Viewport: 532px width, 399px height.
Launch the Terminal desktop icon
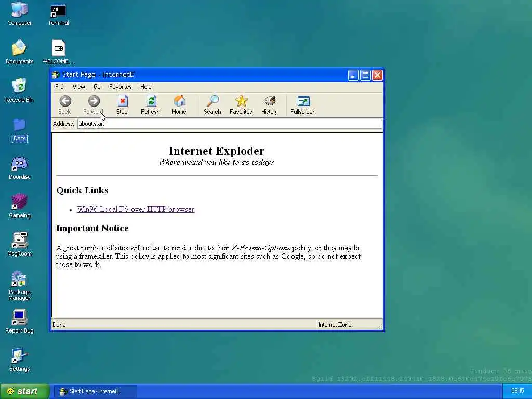tap(58, 11)
